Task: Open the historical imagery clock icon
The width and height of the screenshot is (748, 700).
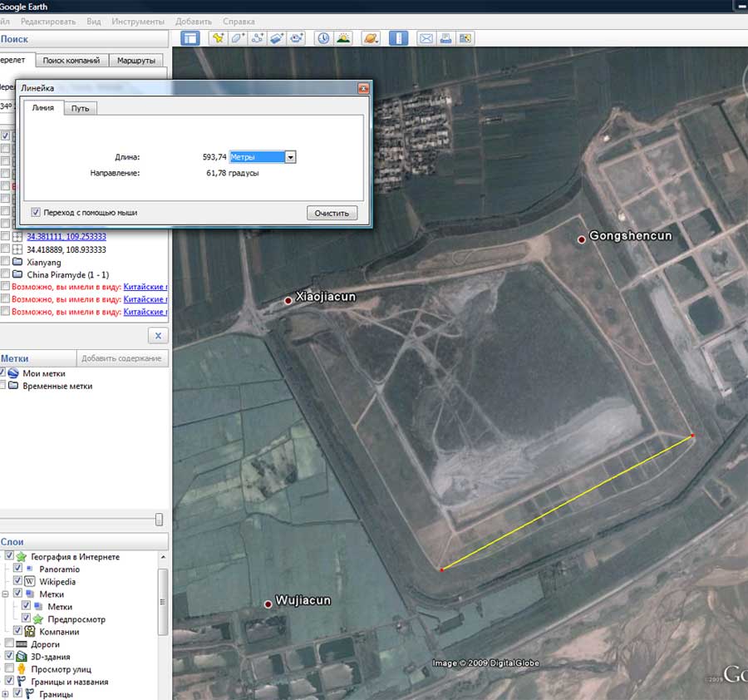Action: (322, 38)
